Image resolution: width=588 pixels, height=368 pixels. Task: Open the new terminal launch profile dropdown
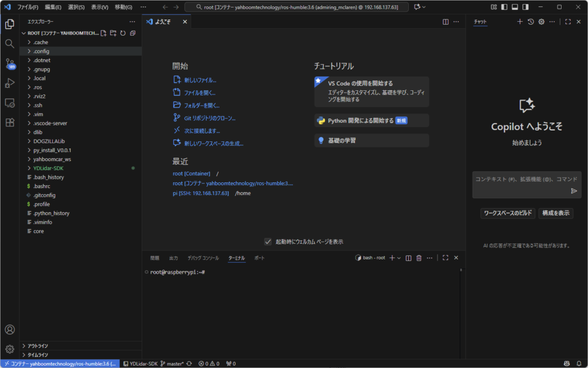pos(400,258)
